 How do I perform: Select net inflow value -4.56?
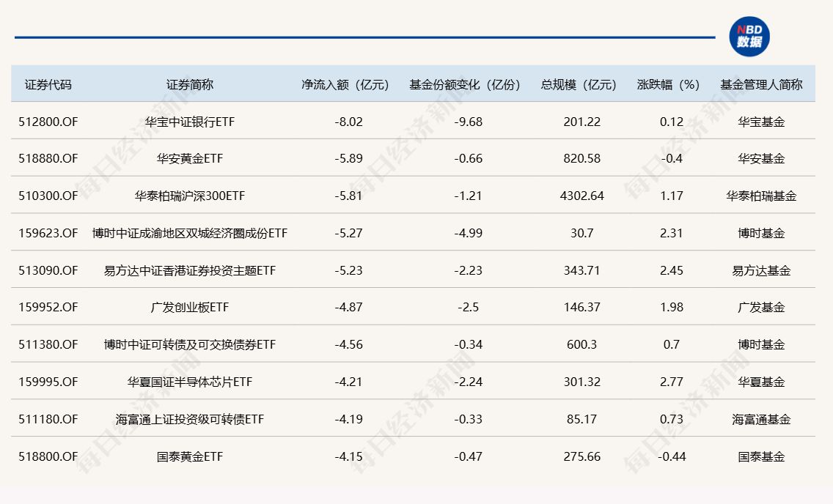[x=348, y=345]
